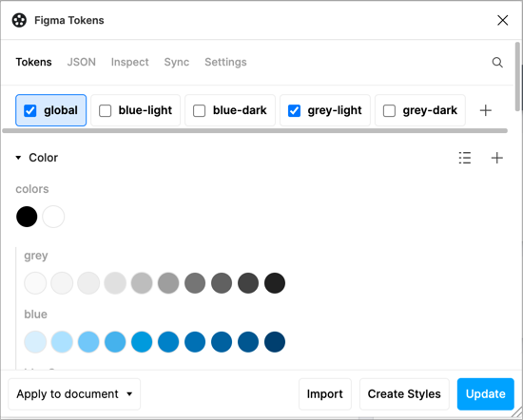
Task: Click the grey group label
Action: [x=36, y=256]
